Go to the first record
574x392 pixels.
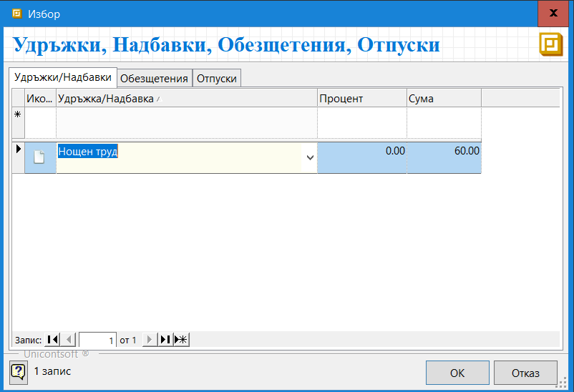[x=52, y=340]
